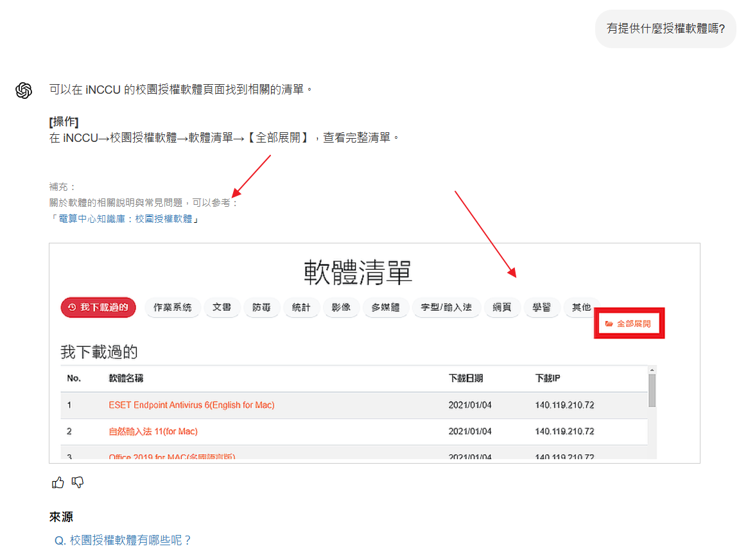Click the ChatGPT logo icon
This screenshot has width=748, height=560.
tap(24, 91)
